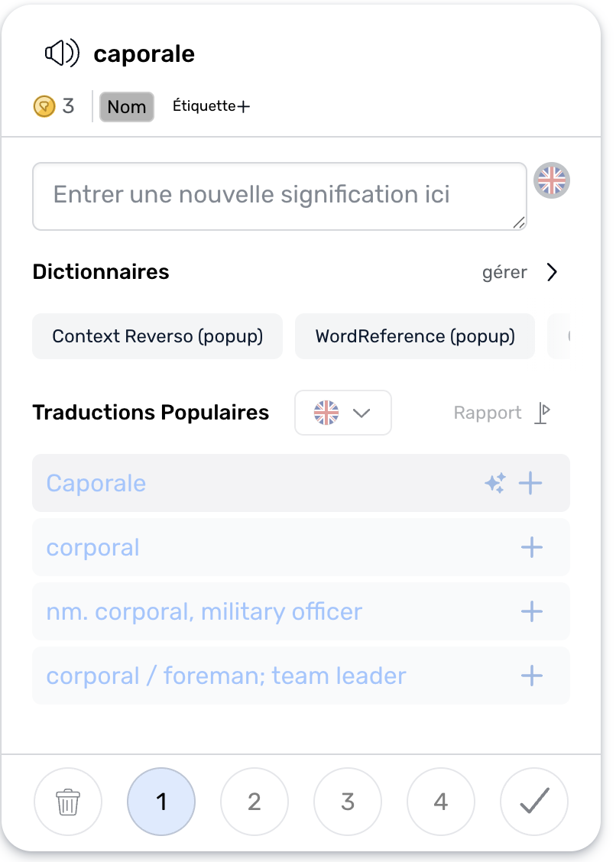Click the trash icon to delete word
Screen dimensions: 616x862
[x=68, y=802]
